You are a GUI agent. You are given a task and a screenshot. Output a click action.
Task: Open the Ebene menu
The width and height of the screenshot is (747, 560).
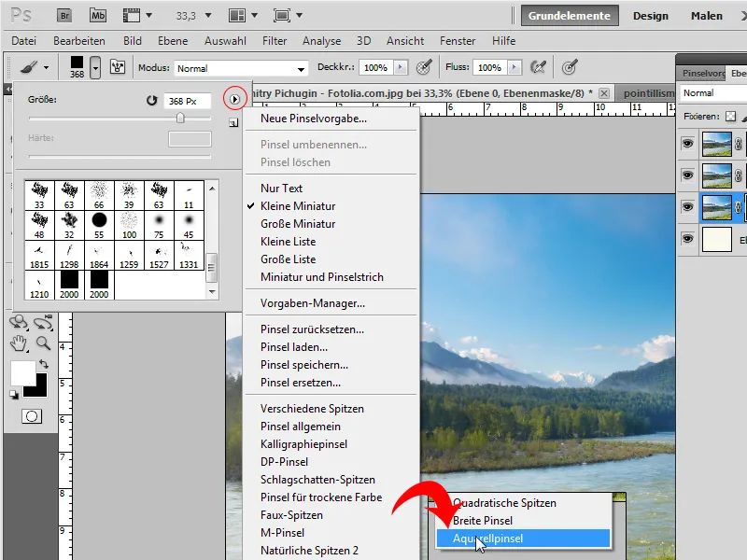pyautogui.click(x=173, y=41)
